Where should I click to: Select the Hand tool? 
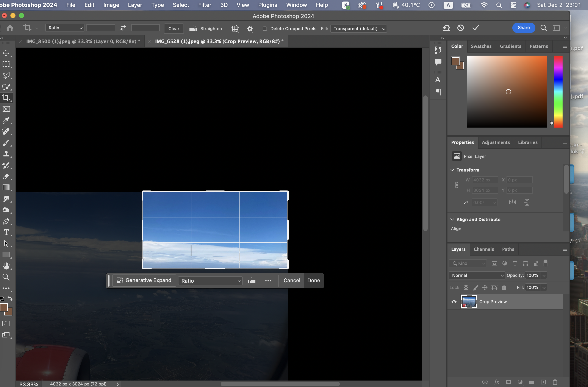pyautogui.click(x=6, y=266)
